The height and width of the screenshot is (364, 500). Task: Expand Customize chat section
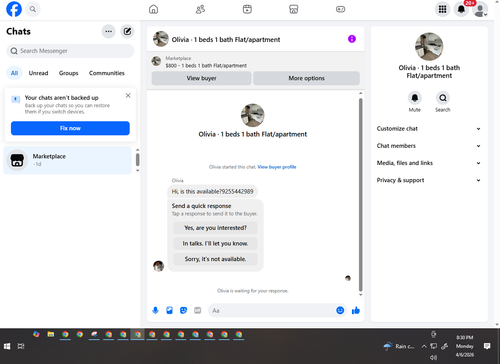point(429,129)
